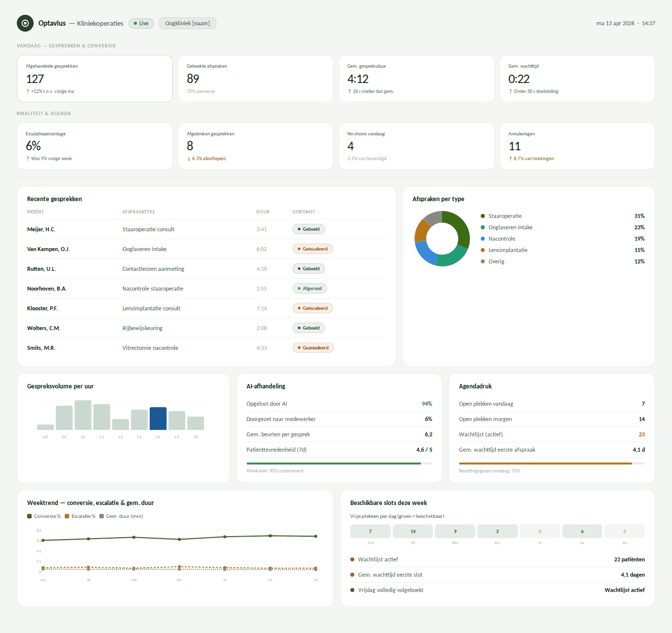Click Gem. wachttijd eerste afspraak row
The width and height of the screenshot is (672, 633).
coord(552,450)
